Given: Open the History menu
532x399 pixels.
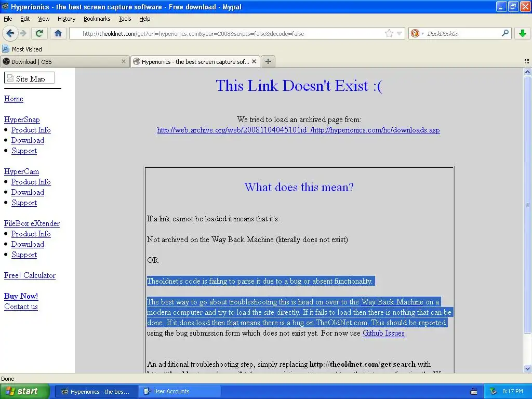Looking at the screenshot, I should coord(66,19).
